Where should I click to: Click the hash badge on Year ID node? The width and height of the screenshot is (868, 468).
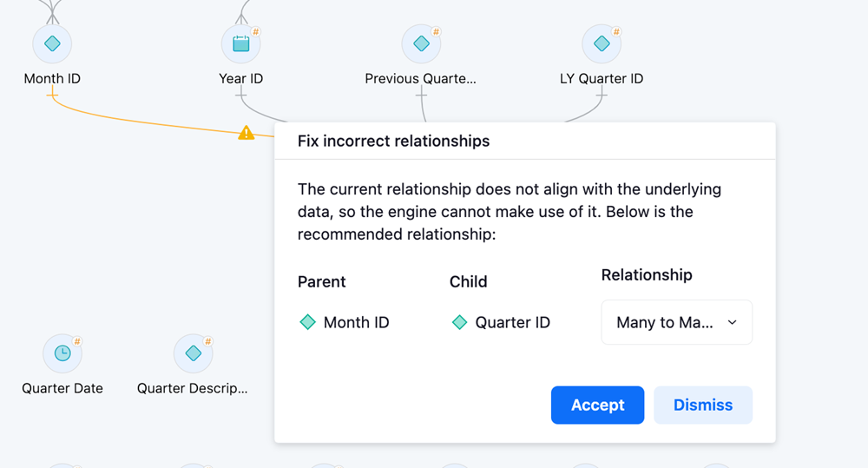(x=255, y=32)
